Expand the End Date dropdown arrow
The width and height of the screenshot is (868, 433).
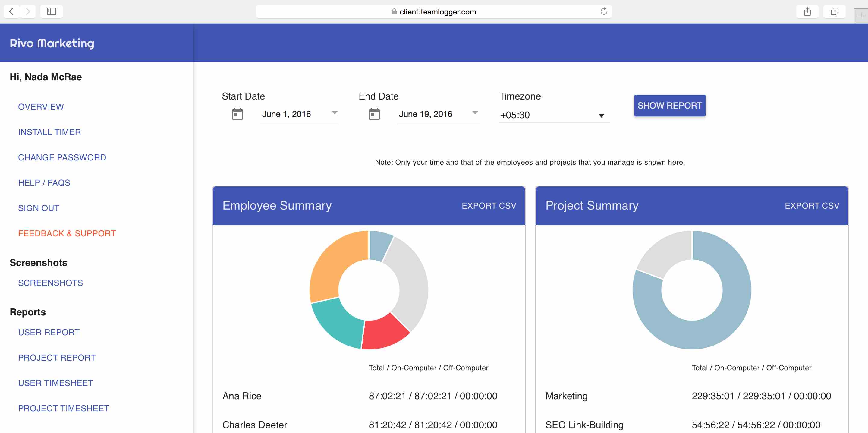tap(475, 113)
